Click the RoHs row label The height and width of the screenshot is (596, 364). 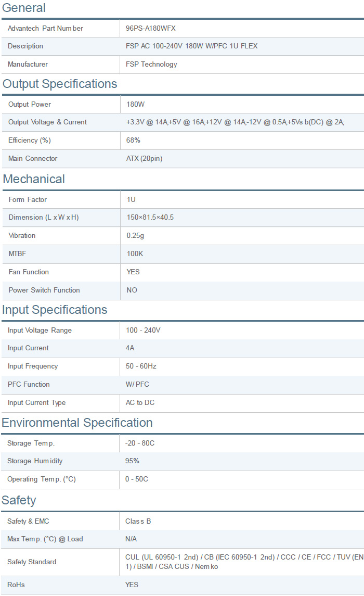16,585
